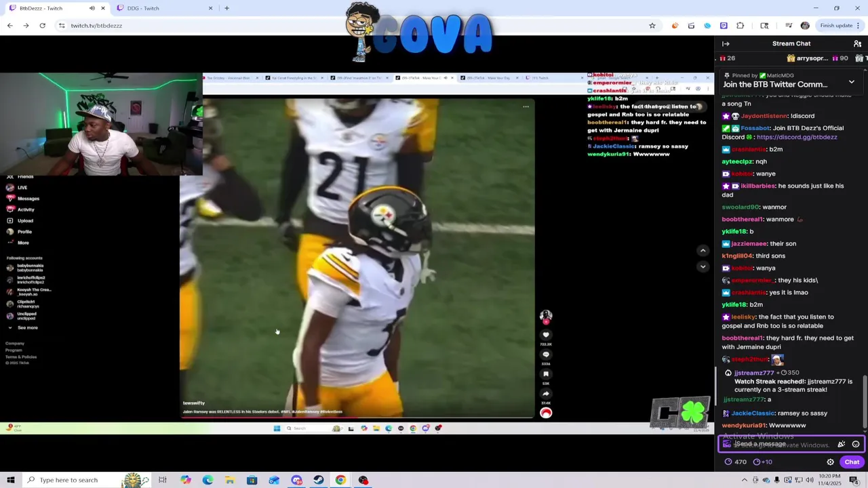
Task: Open the media controls icon in Chrome toolbar
Action: point(789,26)
